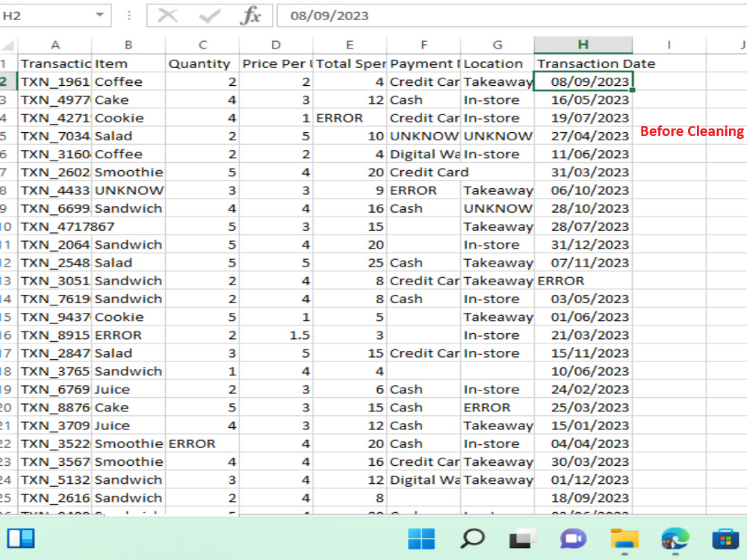Click 'Juice' cell in row 19

tap(128, 389)
